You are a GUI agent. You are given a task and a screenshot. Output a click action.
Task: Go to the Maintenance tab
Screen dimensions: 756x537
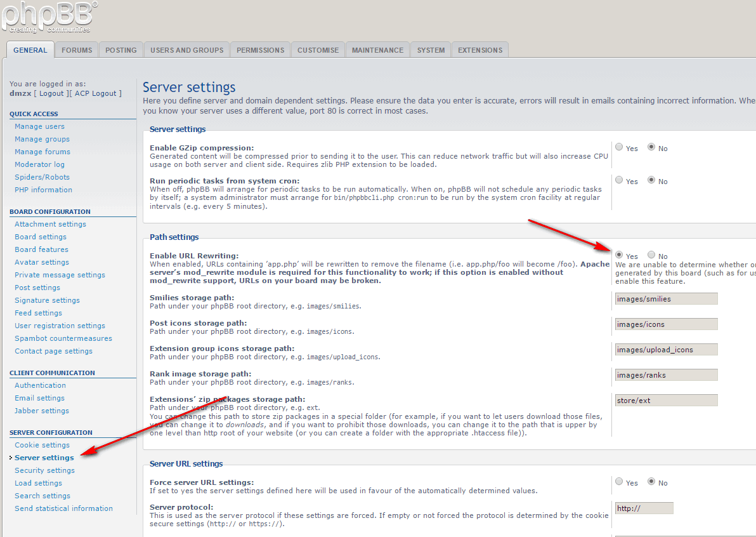[x=377, y=50]
